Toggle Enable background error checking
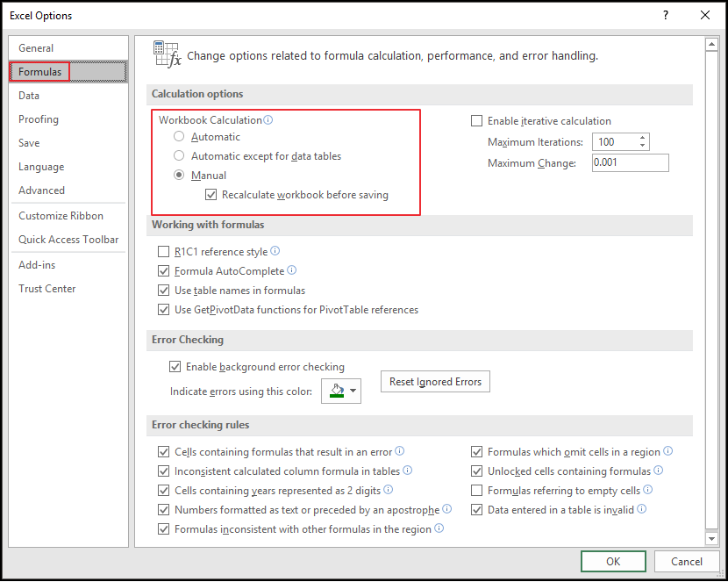This screenshot has width=728, height=582. (x=175, y=367)
